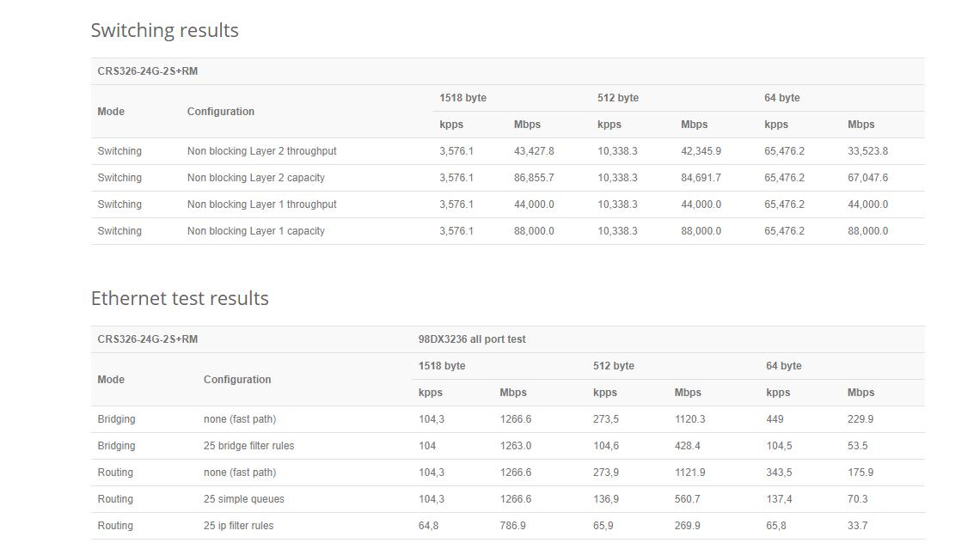
Task: Select the value 70.3
Action: coord(857,499)
